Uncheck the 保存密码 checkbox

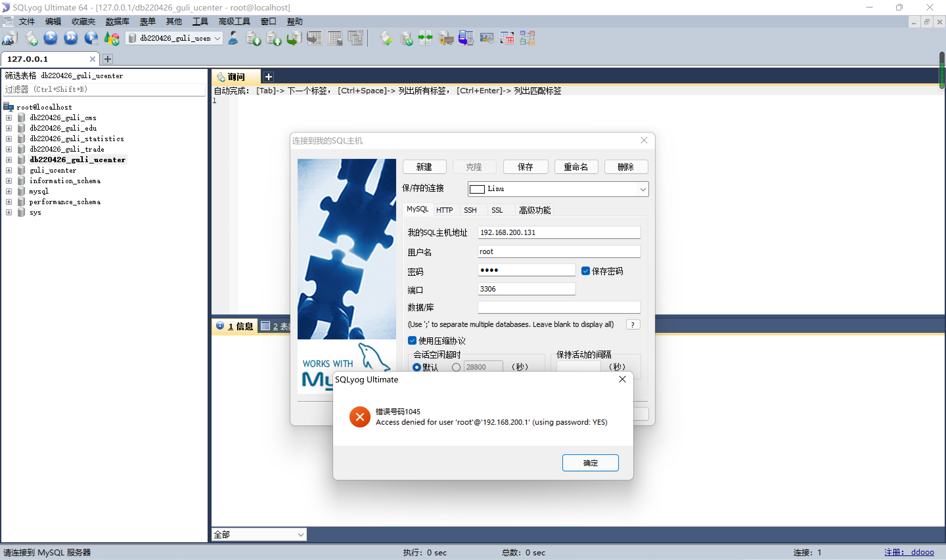coord(585,271)
